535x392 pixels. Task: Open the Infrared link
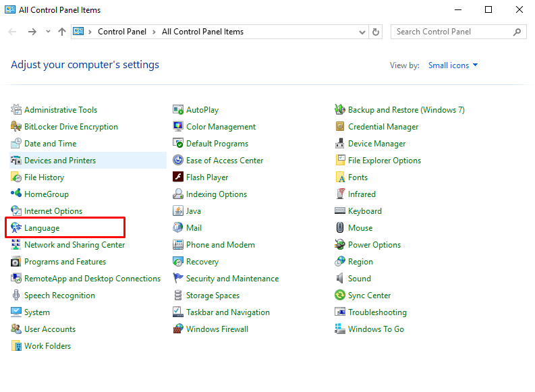click(362, 194)
